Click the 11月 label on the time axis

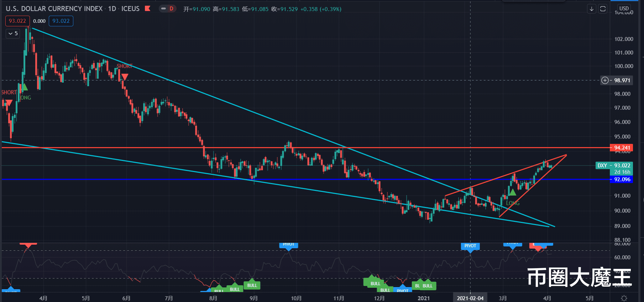[339, 298]
